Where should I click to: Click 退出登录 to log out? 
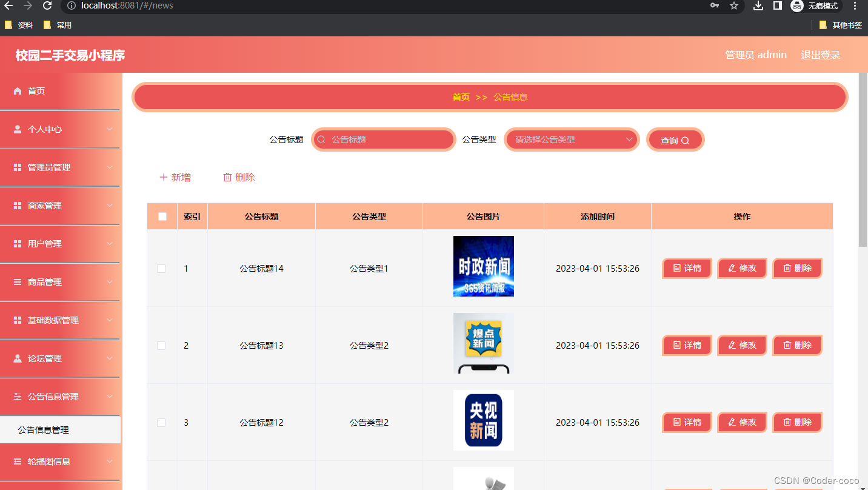820,55
